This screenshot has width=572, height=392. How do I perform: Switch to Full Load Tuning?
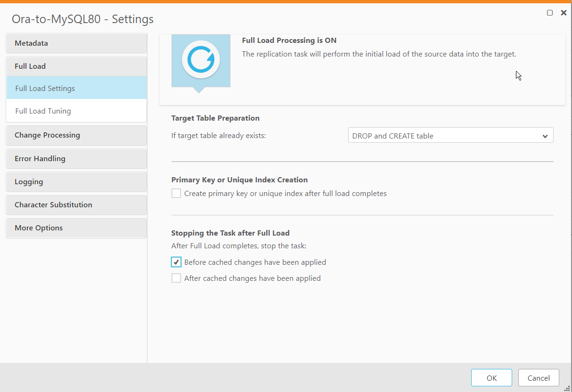click(x=76, y=111)
